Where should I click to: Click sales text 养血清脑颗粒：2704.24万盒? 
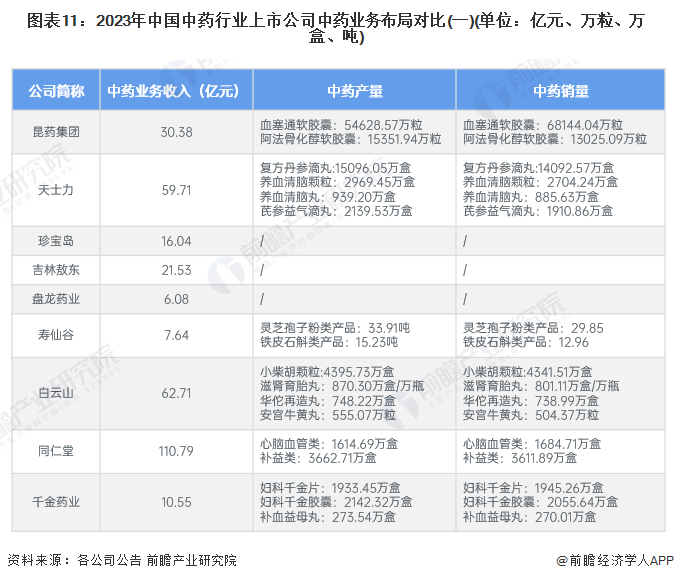coord(540,182)
